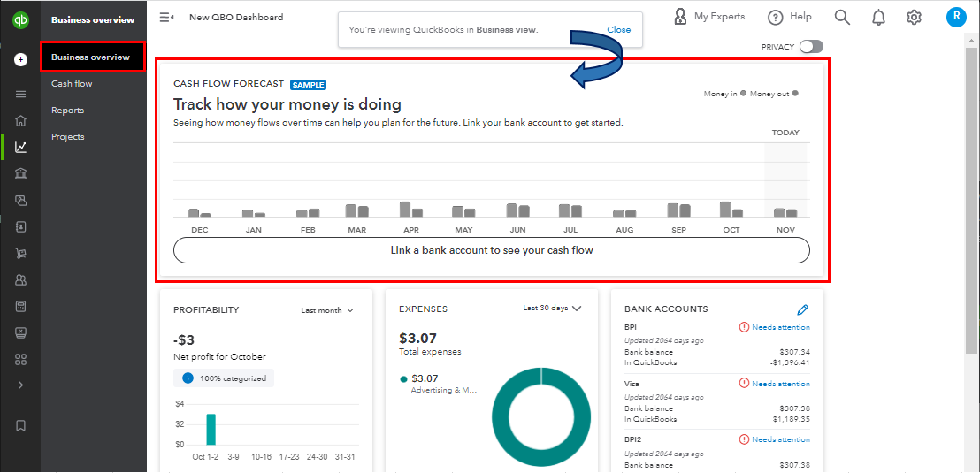
Task: Click the QuickBooks logo icon
Action: coord(20,19)
